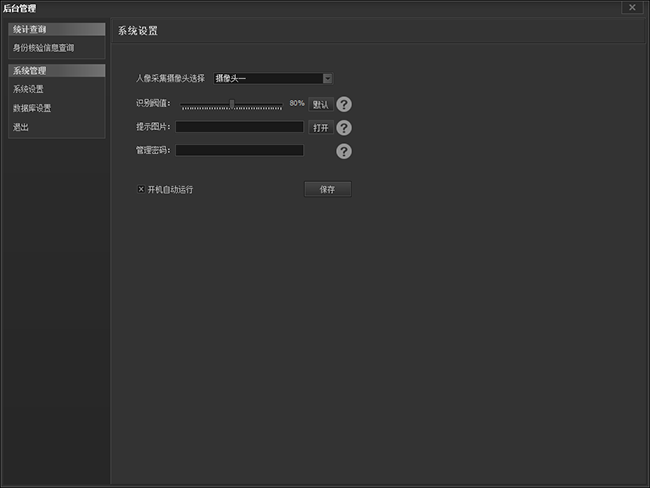Close the 后台管理 window
Screen dimensions: 650x488
tap(631, 7)
